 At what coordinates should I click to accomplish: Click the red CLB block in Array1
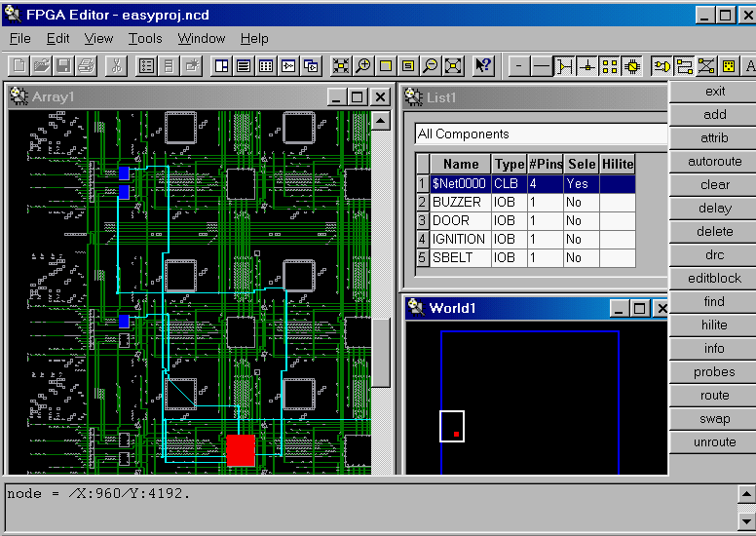(240, 450)
